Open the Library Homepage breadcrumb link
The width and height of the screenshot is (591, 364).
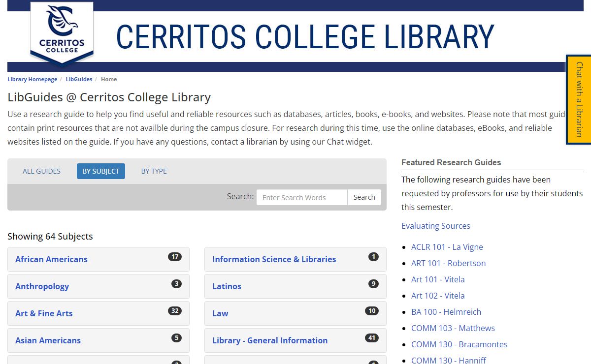33,79
